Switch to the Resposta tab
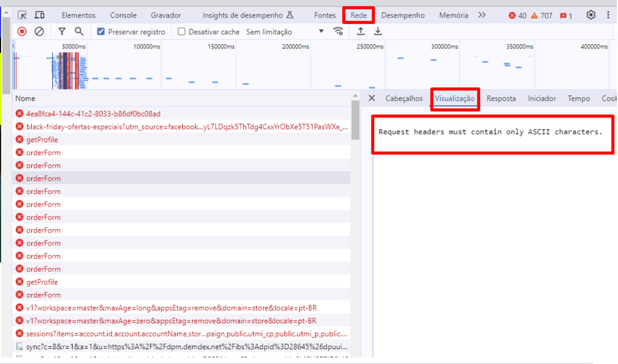This screenshot has width=618, height=364. [x=501, y=99]
